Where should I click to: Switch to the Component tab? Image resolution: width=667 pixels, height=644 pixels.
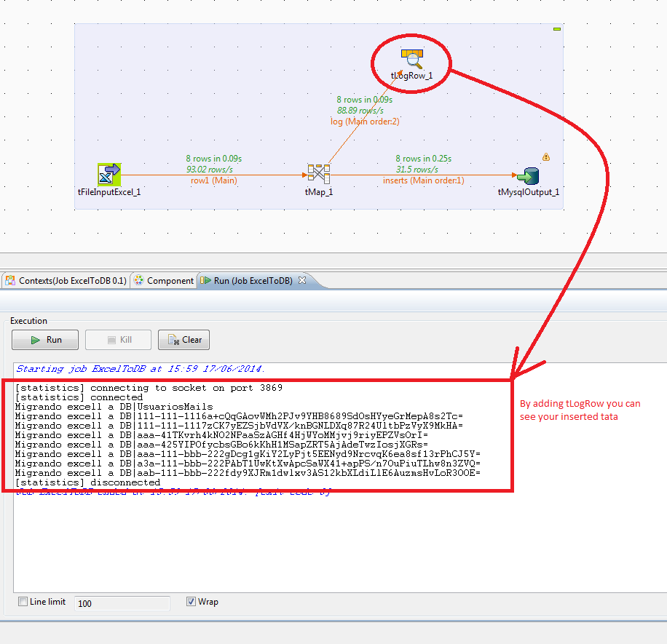pos(164,281)
